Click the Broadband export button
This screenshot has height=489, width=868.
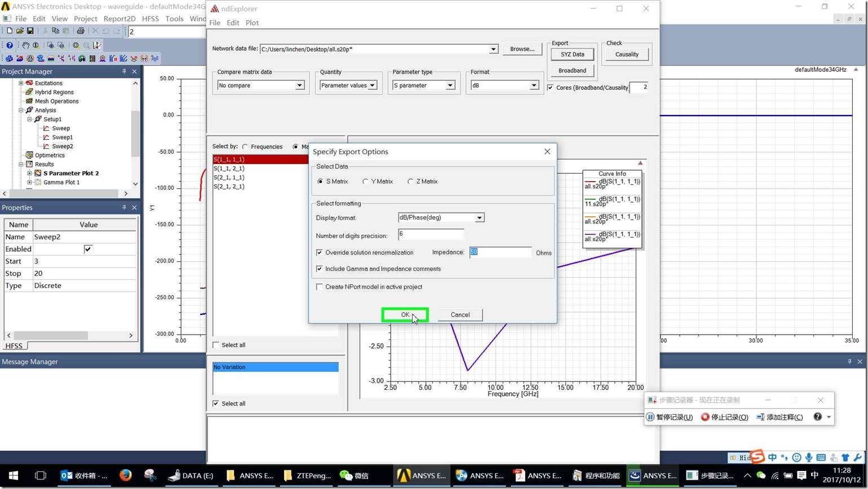[x=572, y=70]
